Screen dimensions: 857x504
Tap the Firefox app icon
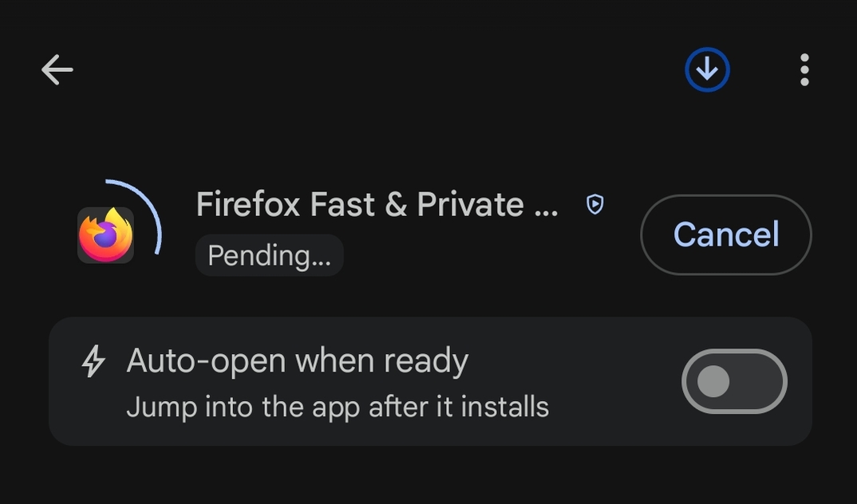pyautogui.click(x=106, y=235)
